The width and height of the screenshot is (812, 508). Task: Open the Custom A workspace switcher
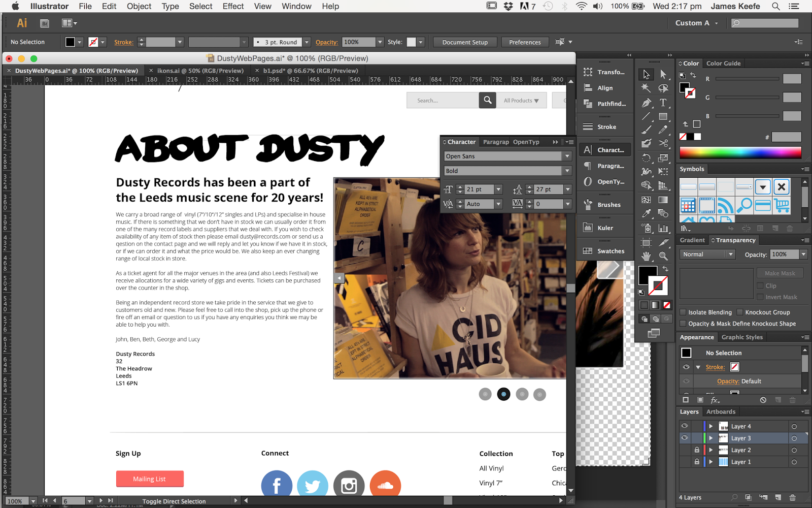pyautogui.click(x=696, y=23)
